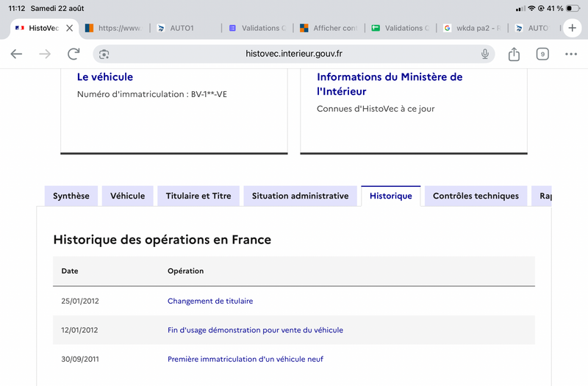Image resolution: width=588 pixels, height=386 pixels.
Task: Tap the battery indicator in status bar
Action: [573, 8]
